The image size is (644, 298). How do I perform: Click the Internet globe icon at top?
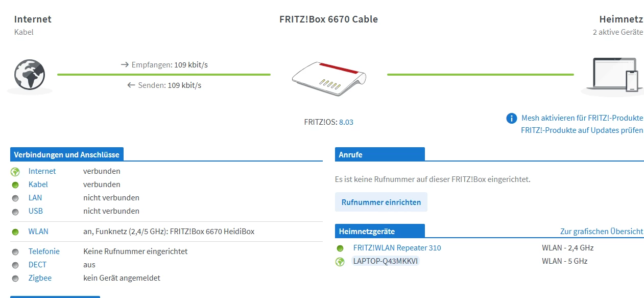point(30,75)
